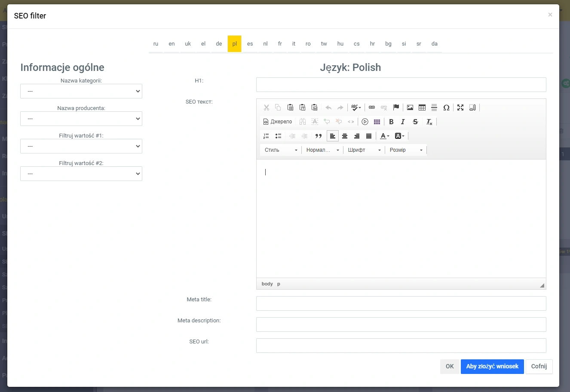The width and height of the screenshot is (570, 392).
Task: Open the Nazwa kategorii dropdown
Action: point(81,91)
